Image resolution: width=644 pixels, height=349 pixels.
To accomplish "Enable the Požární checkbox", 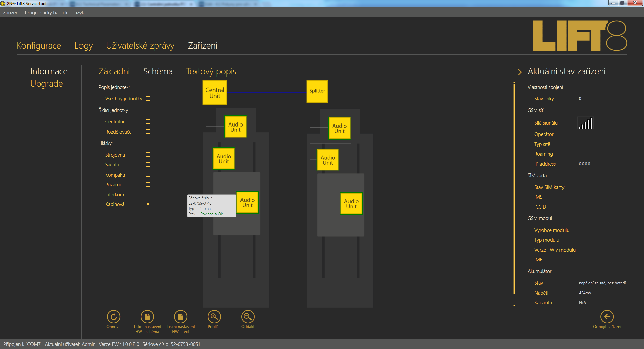I will (148, 185).
